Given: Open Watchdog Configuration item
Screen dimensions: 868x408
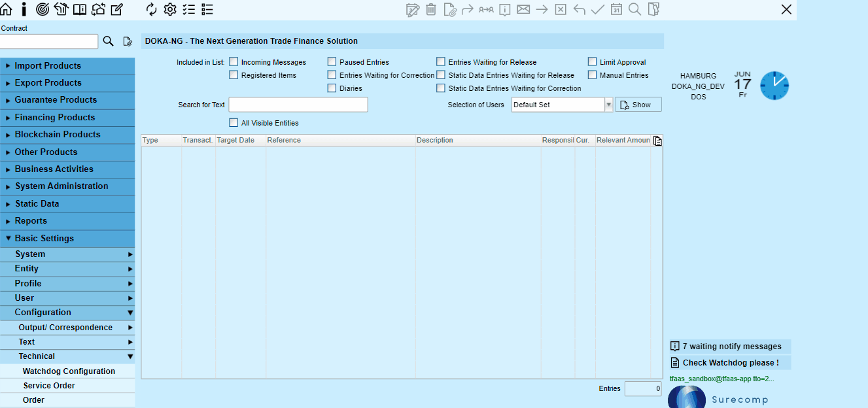Looking at the screenshot, I should 67,371.
